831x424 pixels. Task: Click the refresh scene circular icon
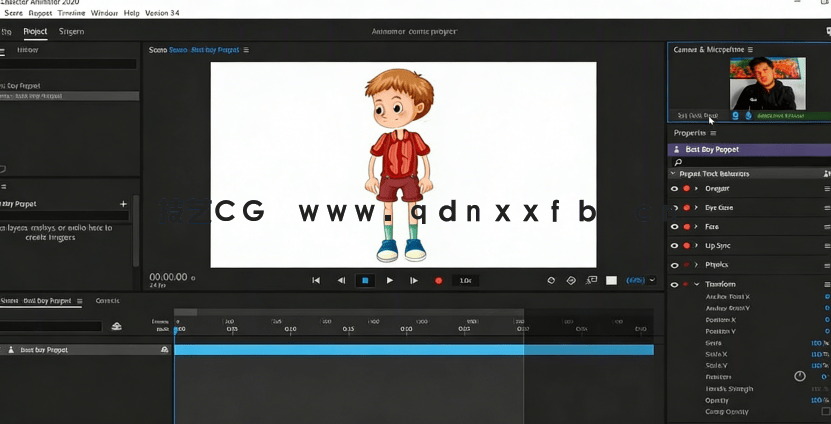[x=551, y=280]
